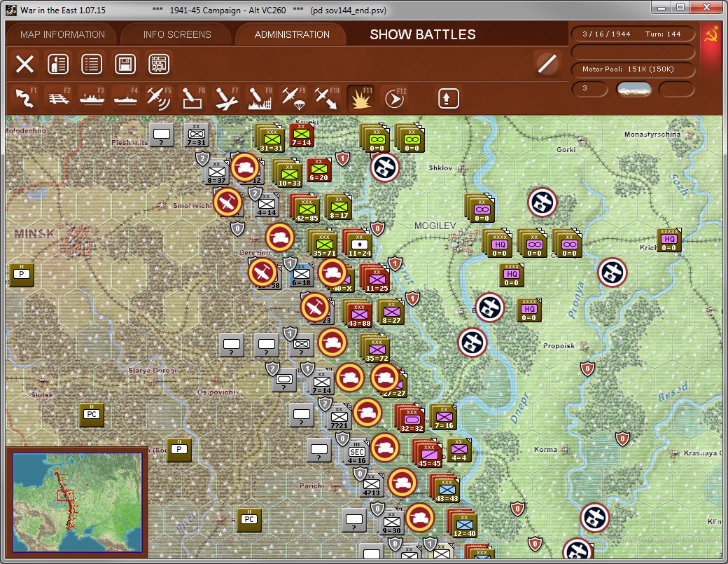Click the date and turn 144 display

tap(632, 34)
